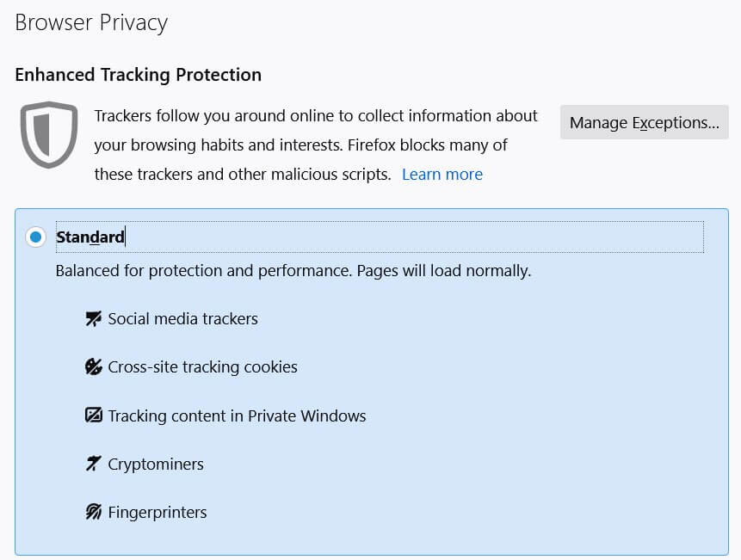Click the Fingerprinters fingerprint icon

[94, 513]
